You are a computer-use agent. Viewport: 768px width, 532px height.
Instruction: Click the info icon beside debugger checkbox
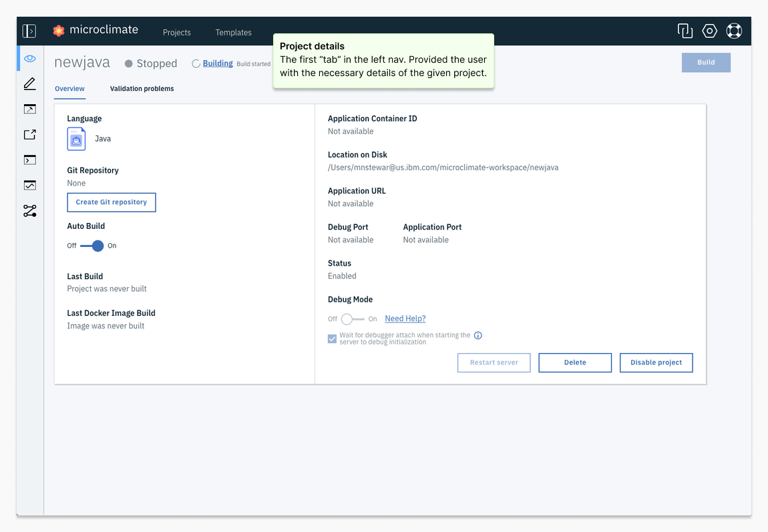coord(478,336)
